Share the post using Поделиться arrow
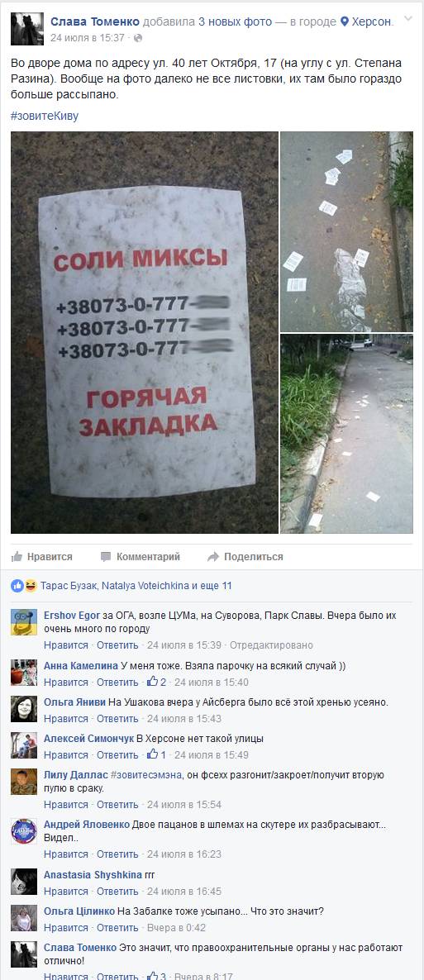 (245, 556)
